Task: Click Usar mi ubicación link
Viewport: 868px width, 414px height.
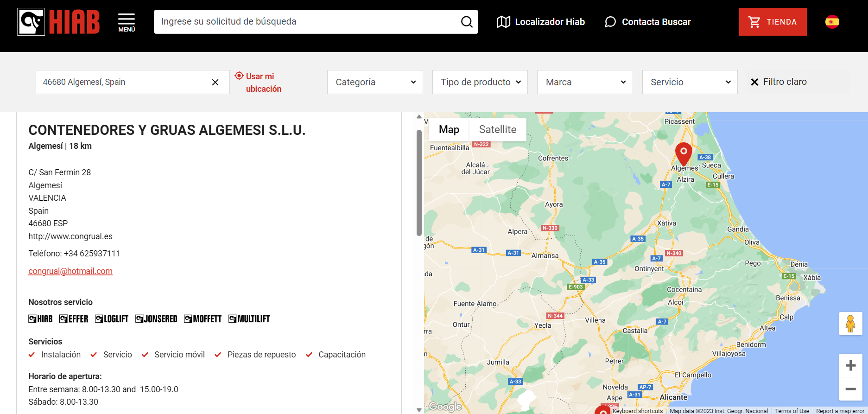Action: pyautogui.click(x=263, y=83)
